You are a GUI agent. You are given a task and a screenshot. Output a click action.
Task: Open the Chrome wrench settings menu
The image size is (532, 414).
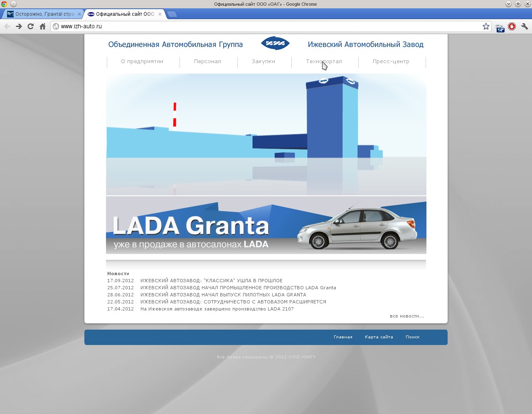525,26
